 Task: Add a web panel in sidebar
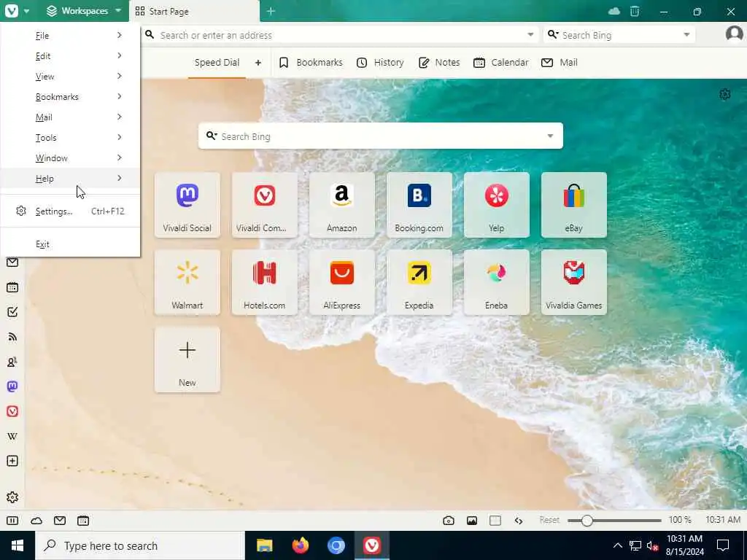tap(12, 461)
